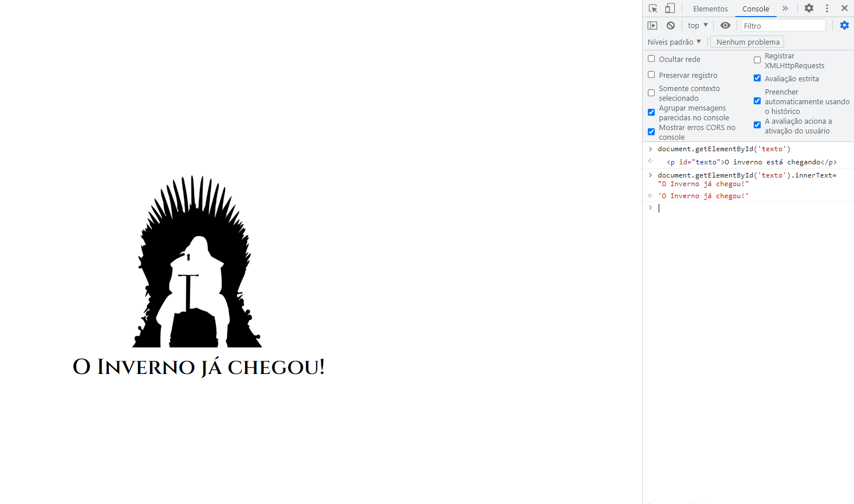Click the 'O Inverno já chegou!' result string

pos(703,196)
